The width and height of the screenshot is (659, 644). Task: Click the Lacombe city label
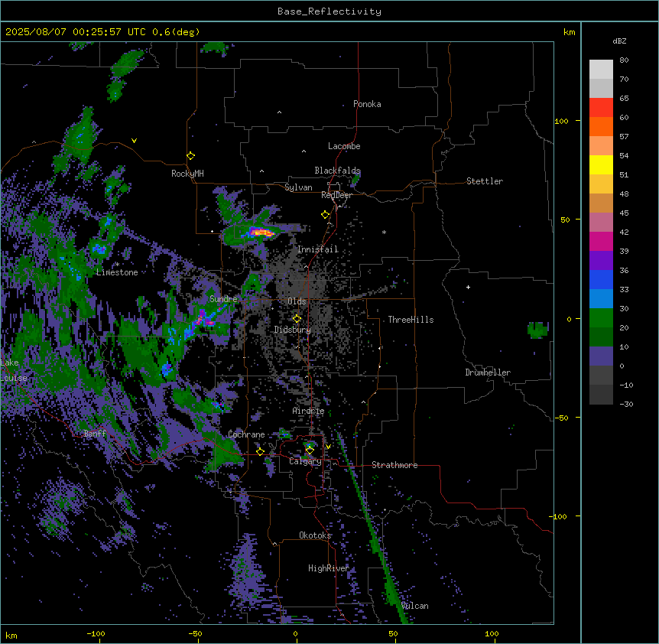point(344,146)
